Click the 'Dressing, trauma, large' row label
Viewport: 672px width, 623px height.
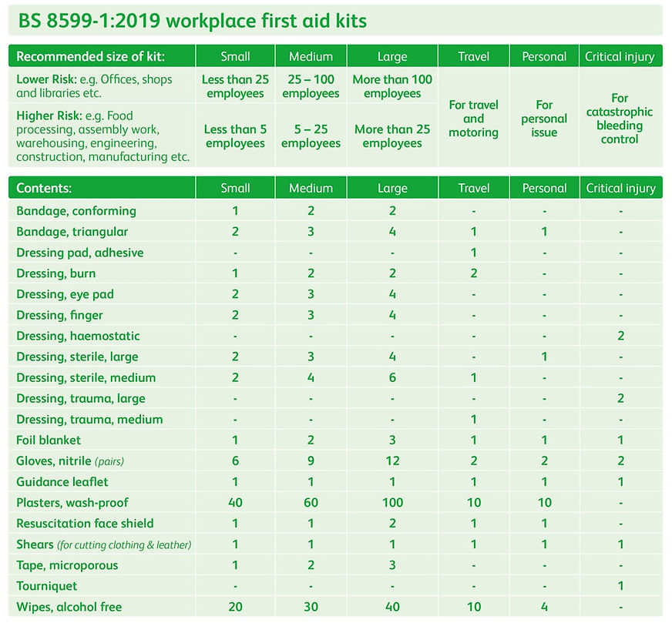(x=81, y=399)
